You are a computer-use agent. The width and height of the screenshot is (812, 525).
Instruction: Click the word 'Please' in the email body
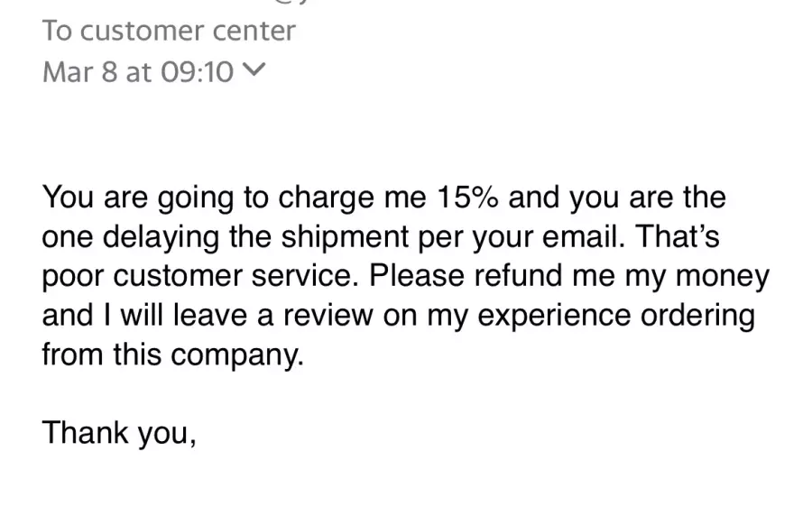pos(416,275)
